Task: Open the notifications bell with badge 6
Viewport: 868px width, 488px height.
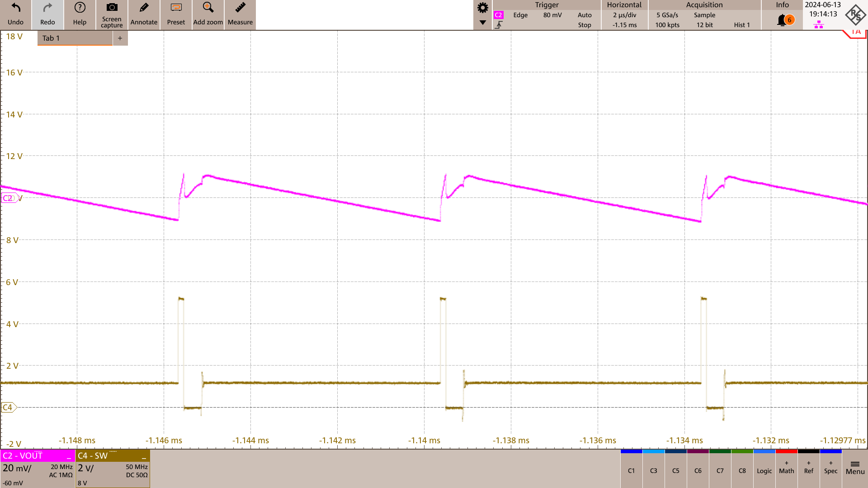Action: pos(785,20)
